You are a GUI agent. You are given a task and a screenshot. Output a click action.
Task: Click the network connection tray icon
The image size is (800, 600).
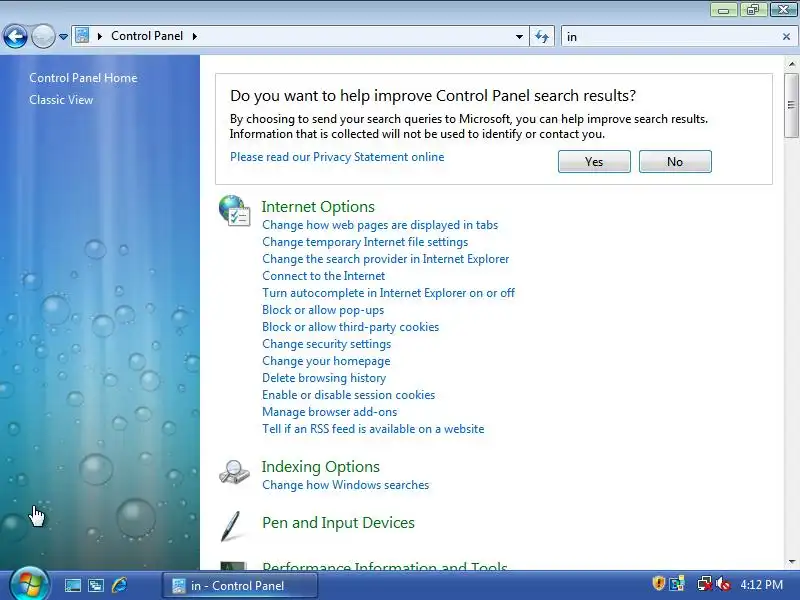(x=705, y=583)
